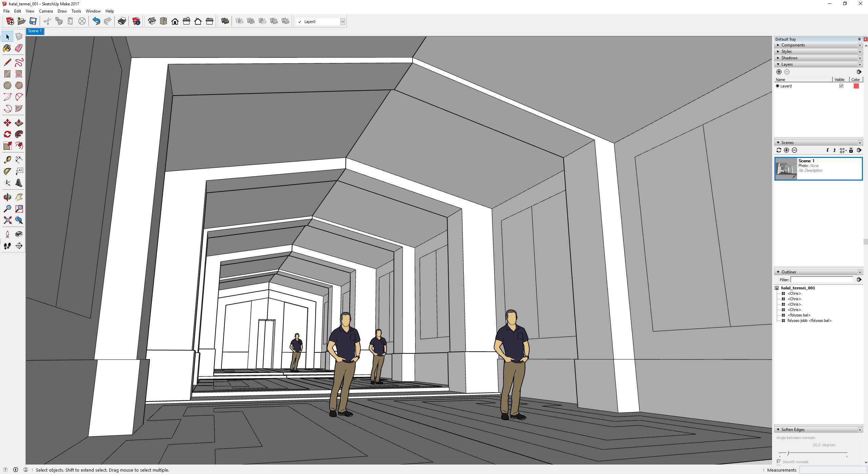Click the Outliner Filter input field
The width and height of the screenshot is (868, 474).
(821, 280)
